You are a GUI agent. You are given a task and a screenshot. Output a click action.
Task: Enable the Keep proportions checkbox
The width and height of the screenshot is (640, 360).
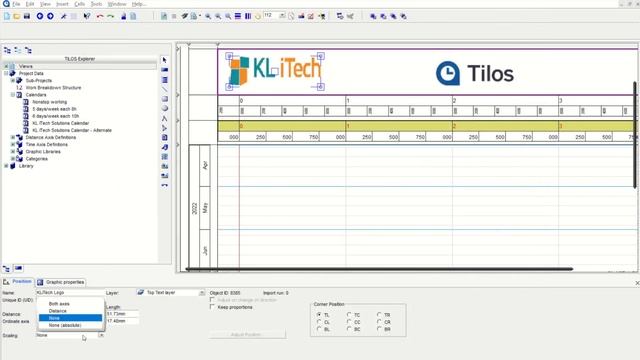[x=212, y=307]
